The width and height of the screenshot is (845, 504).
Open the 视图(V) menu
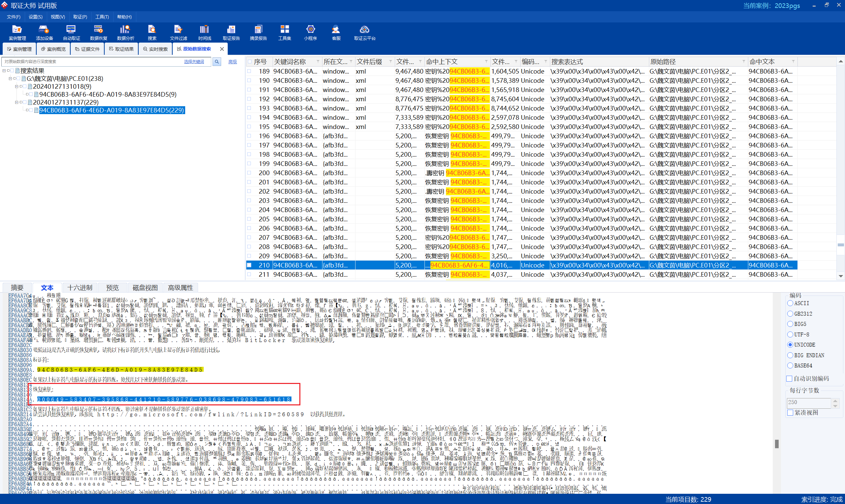58,16
